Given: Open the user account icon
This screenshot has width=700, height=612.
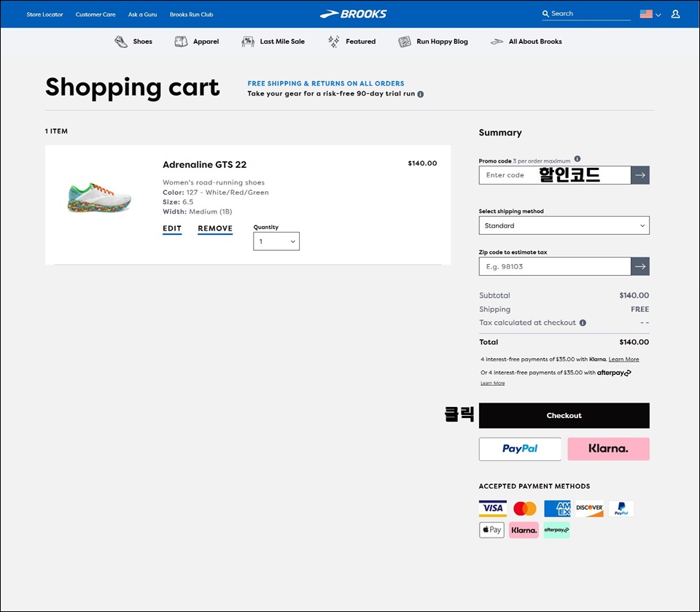Looking at the screenshot, I should (675, 15).
